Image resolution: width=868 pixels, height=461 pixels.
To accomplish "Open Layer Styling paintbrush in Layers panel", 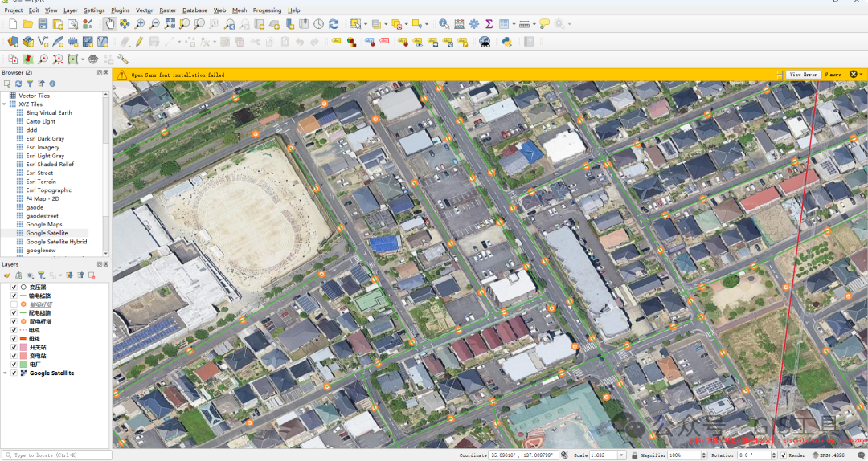I will click(x=7, y=275).
